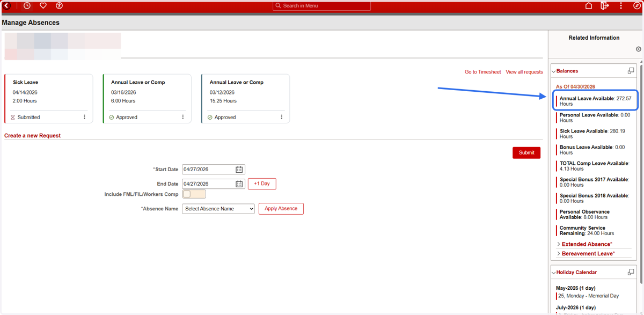Image resolution: width=644 pixels, height=315 pixels.
Task: Click Manage Absences page title
Action: pos(31,23)
